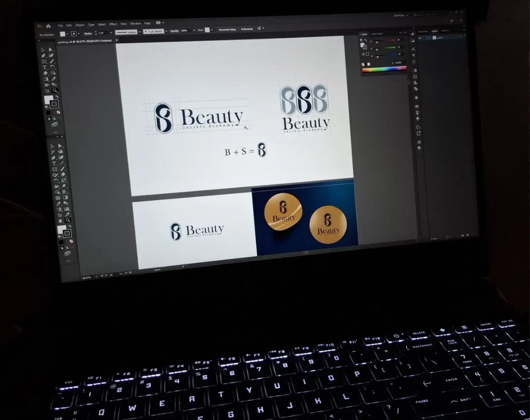Open the Artboards panel icon in dock
The image size is (530, 420).
418,127
